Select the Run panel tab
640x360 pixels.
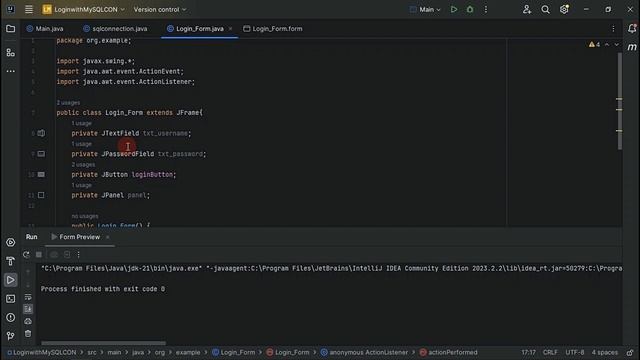31,237
